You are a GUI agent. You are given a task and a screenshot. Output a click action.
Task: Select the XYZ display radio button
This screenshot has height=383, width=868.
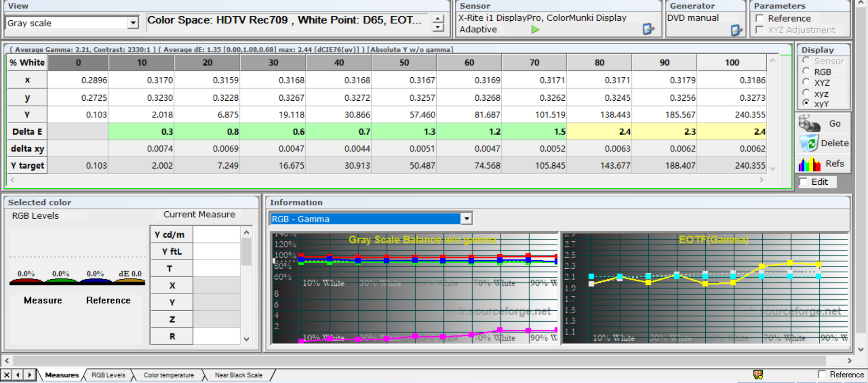tap(806, 82)
